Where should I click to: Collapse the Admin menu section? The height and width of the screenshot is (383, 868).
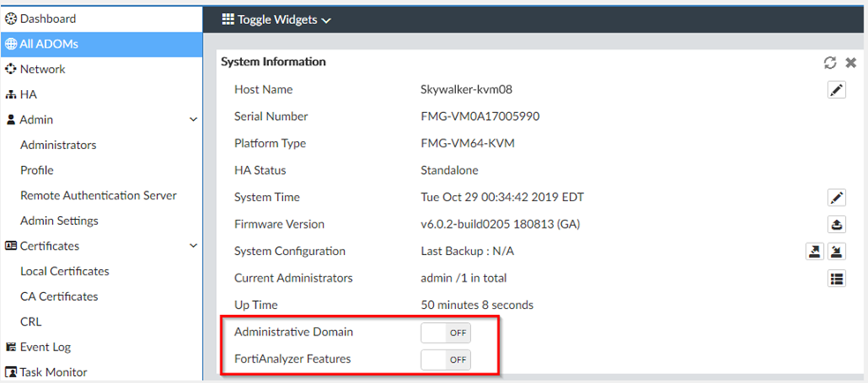pyautogui.click(x=193, y=120)
